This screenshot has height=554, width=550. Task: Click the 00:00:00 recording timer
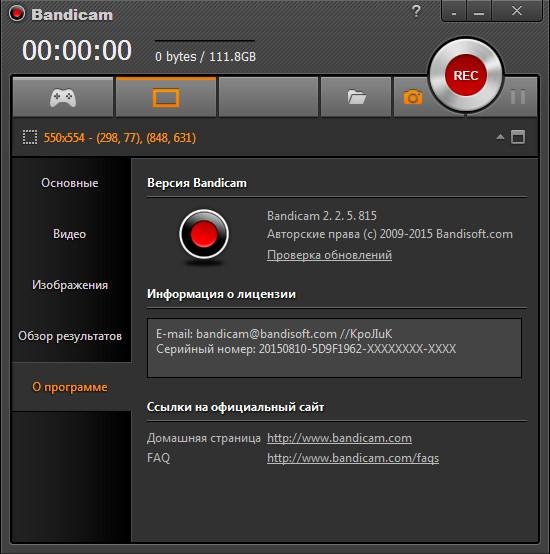[x=77, y=50]
